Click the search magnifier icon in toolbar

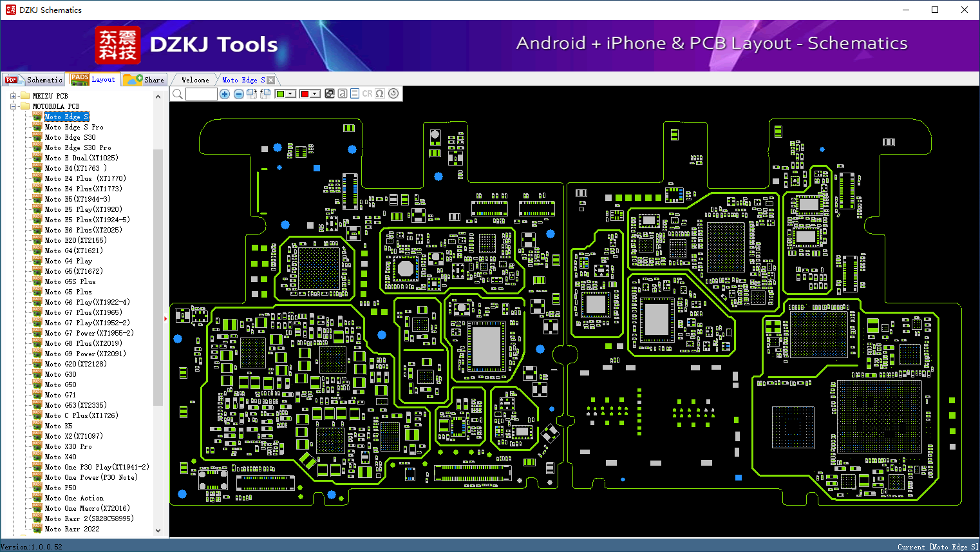pos(178,94)
